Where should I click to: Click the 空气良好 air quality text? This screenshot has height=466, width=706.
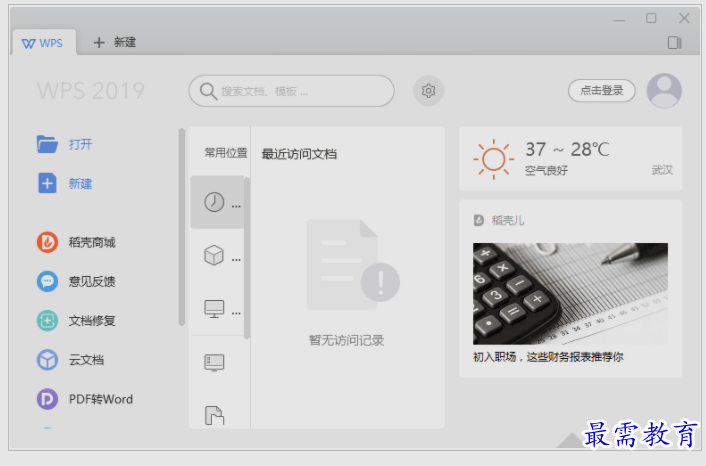[546, 171]
